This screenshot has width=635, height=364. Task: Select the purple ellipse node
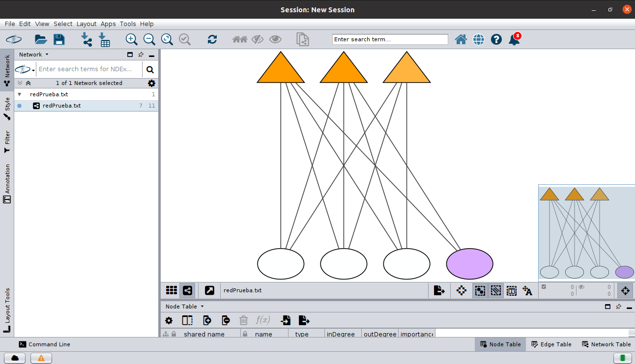pyautogui.click(x=469, y=264)
